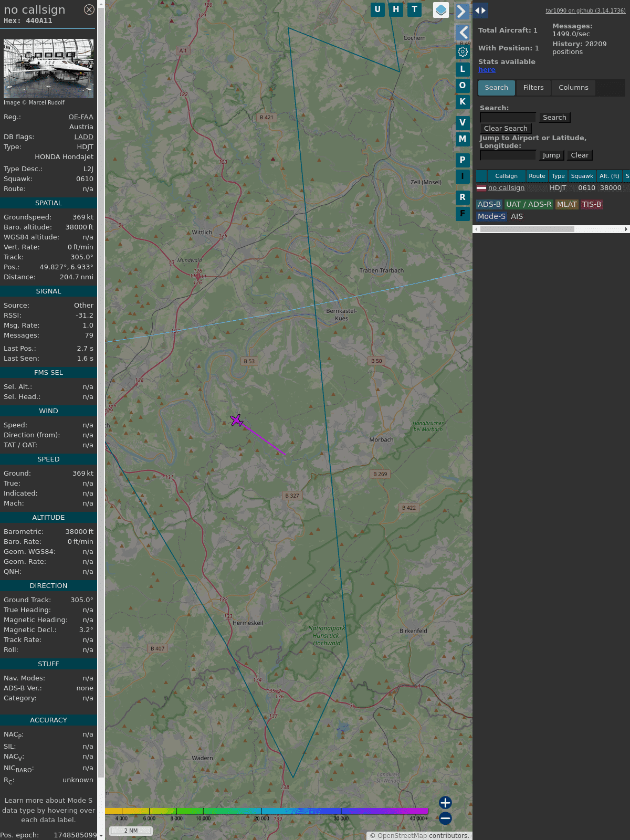The width and height of the screenshot is (630, 840).
Task: Toggle the U map button
Action: 377,9
